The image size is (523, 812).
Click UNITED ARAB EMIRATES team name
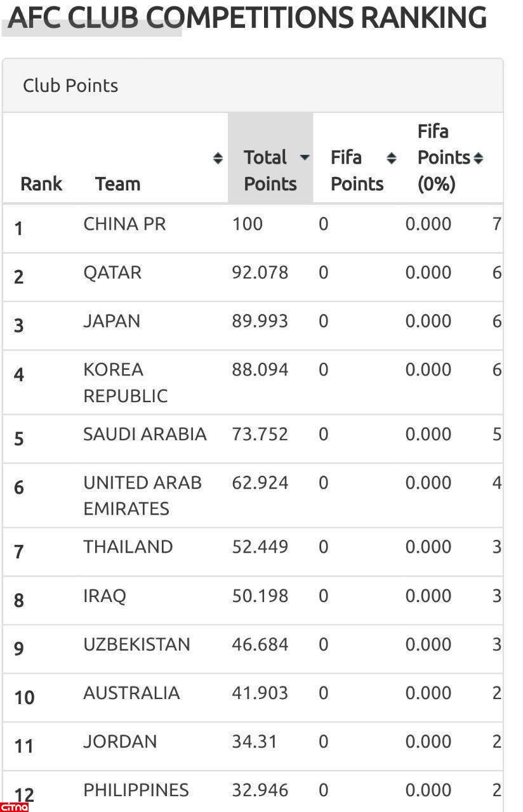coord(142,495)
